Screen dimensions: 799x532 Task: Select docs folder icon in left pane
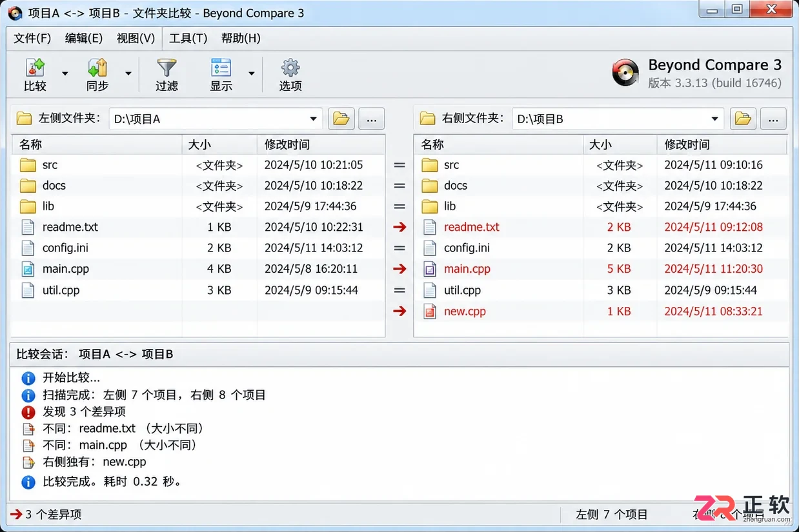[28, 186]
